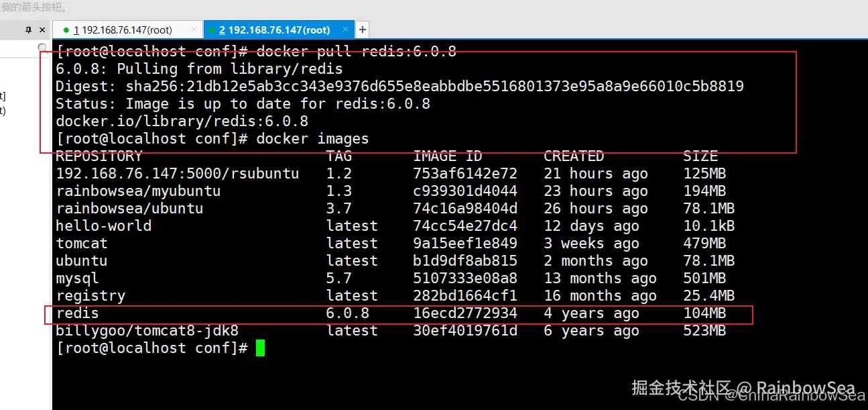
Task: Click image ID '5107333e08a8'
Action: pos(465,278)
